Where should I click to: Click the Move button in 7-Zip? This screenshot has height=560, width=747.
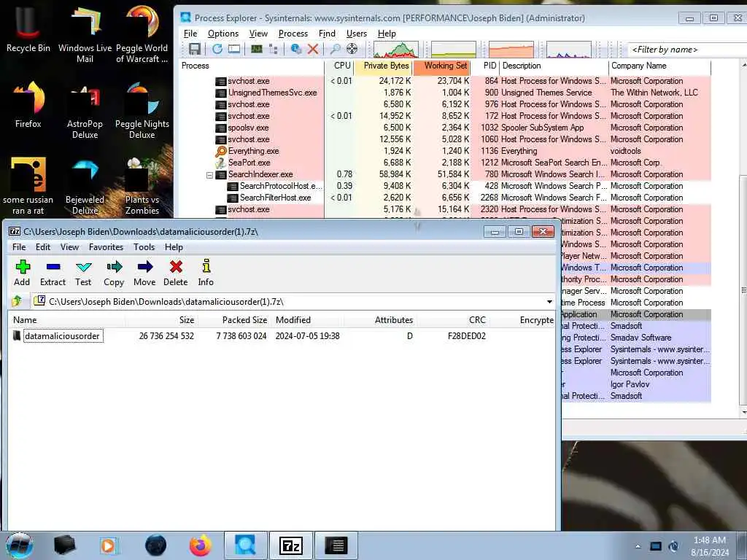[x=144, y=273]
